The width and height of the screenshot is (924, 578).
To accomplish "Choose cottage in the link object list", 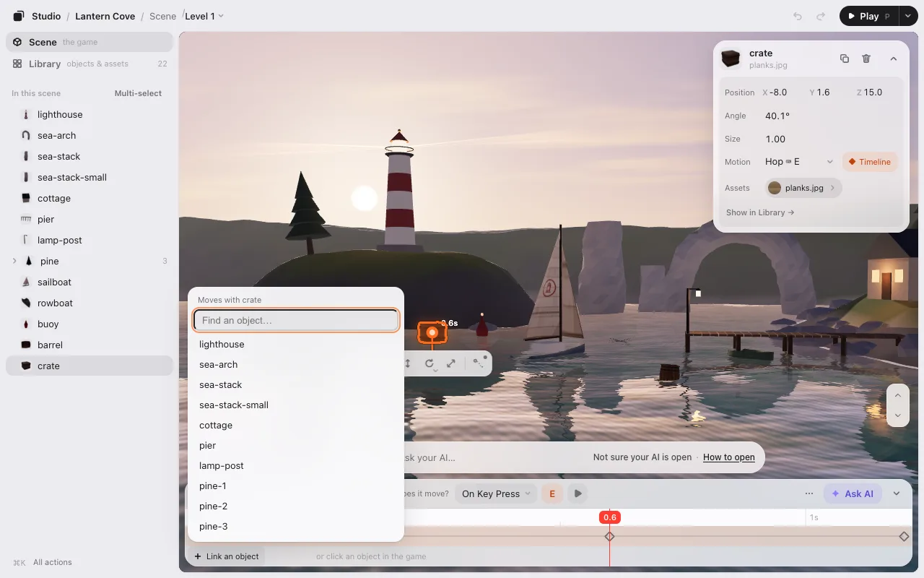I will 295,425.
